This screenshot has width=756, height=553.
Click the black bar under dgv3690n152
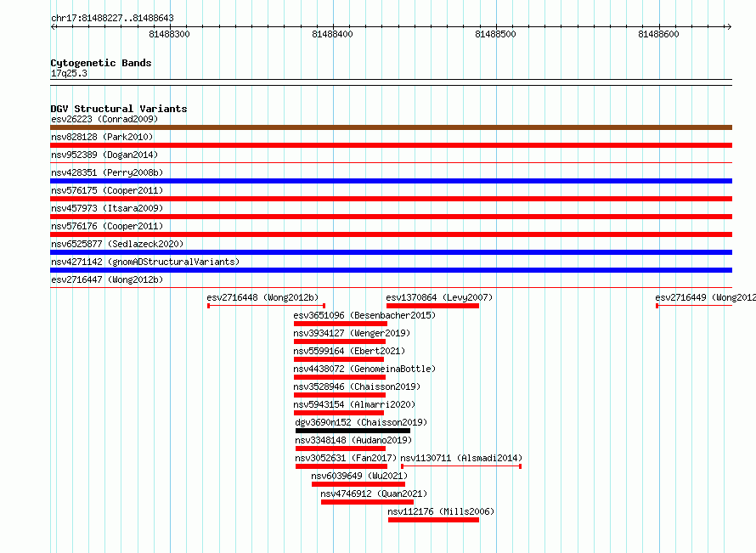pyautogui.click(x=353, y=431)
